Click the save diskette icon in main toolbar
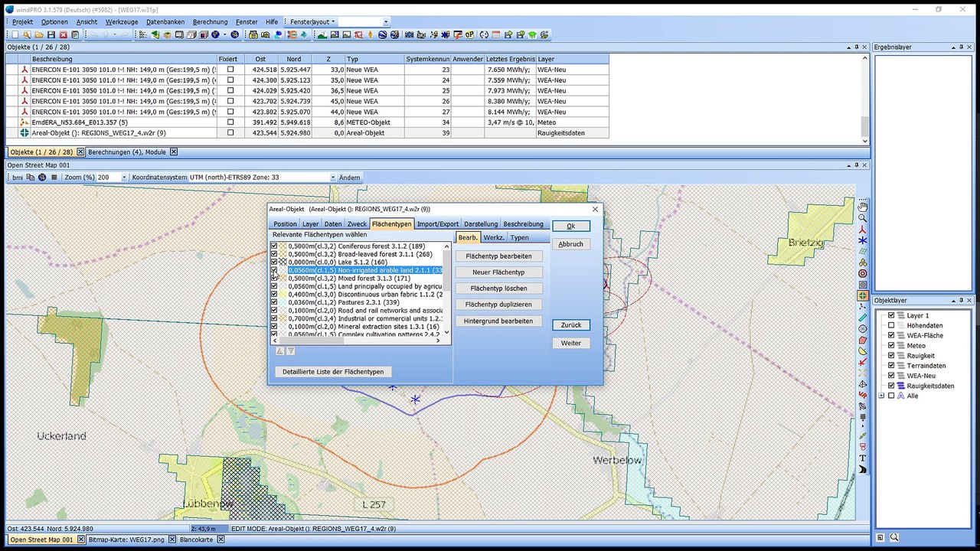The image size is (980, 551). (51, 34)
